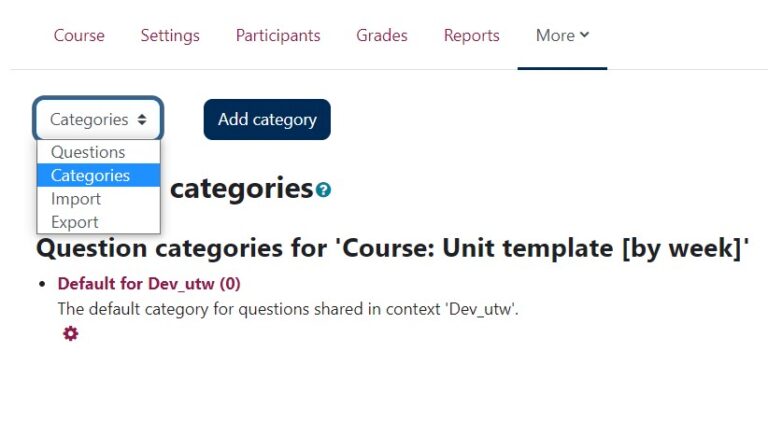Click the chevron arrow next to More
This screenshot has width=768, height=436.
tap(585, 35)
